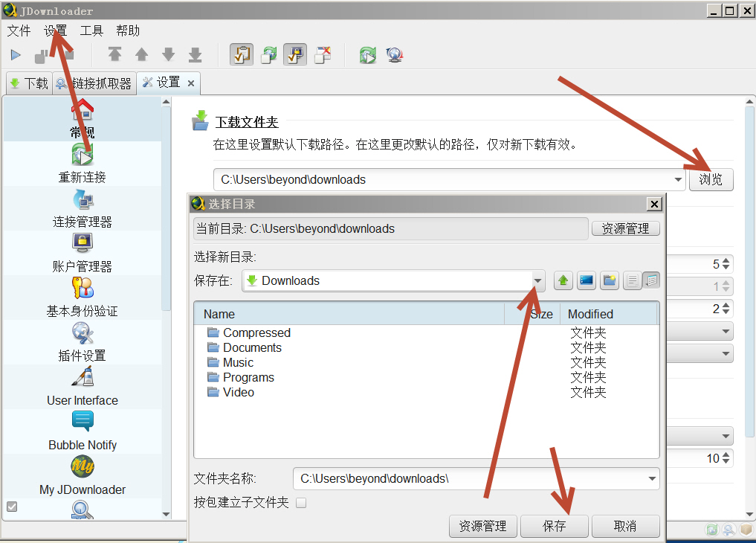Click the 浏览 button
This screenshot has width=756, height=543.
(711, 179)
